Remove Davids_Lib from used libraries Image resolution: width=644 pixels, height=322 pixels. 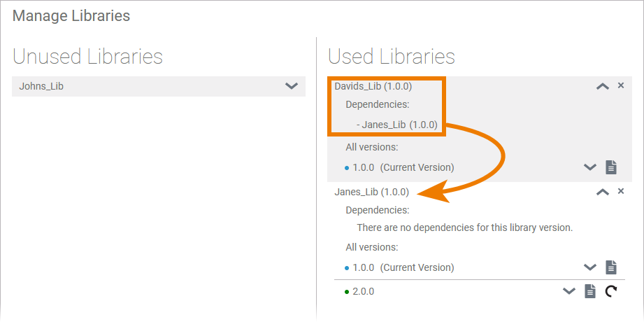[621, 85]
